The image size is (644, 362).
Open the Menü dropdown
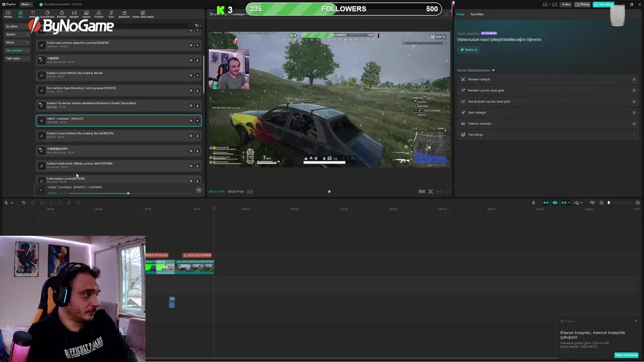pyautogui.click(x=26, y=4)
